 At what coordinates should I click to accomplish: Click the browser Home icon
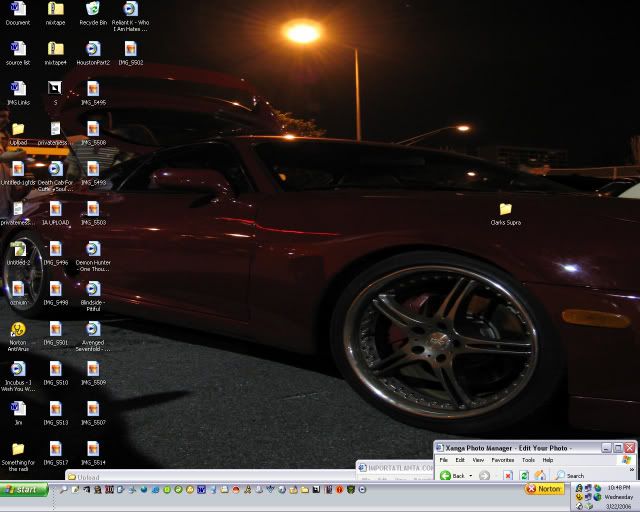[540, 475]
